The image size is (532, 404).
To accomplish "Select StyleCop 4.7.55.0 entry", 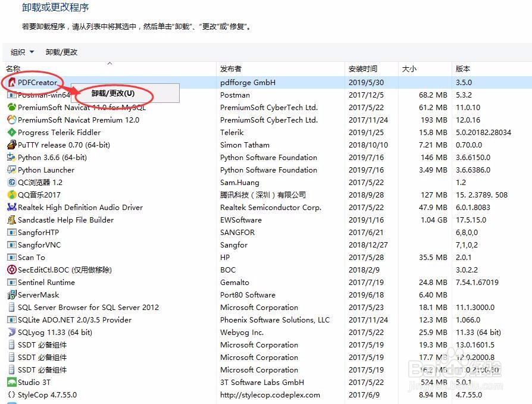I will click(47, 395).
